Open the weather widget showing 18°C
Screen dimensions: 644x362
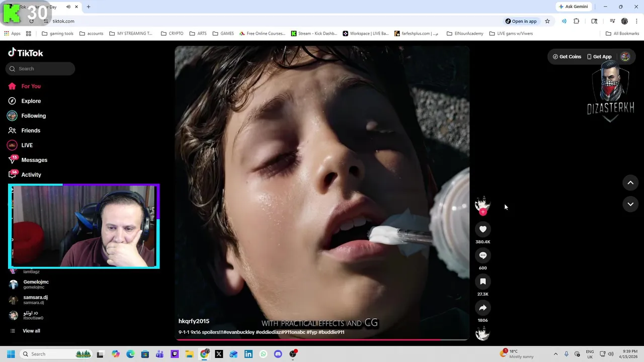[517, 354]
